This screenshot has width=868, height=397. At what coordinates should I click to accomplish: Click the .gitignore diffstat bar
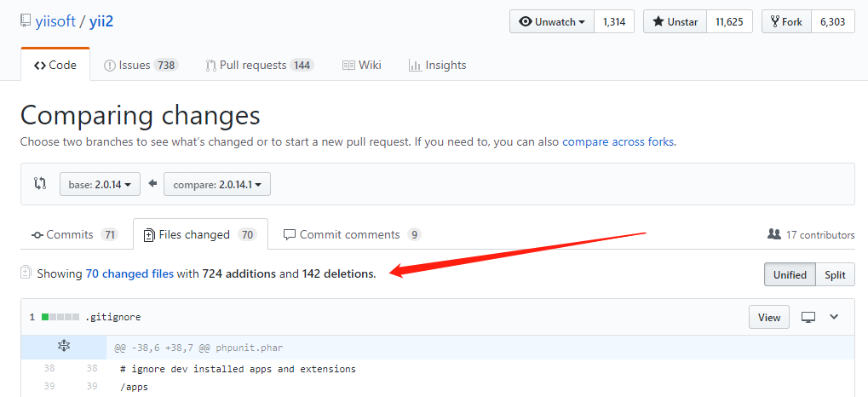60,317
